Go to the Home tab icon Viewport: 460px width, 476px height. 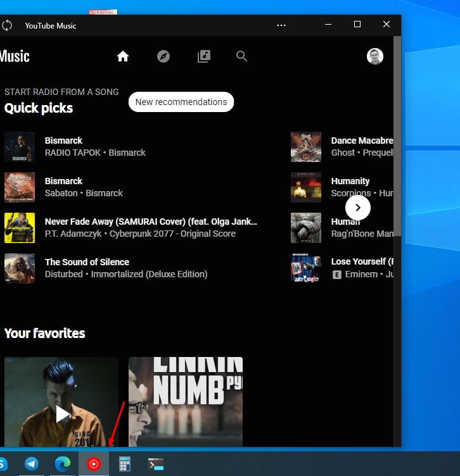pyautogui.click(x=123, y=56)
